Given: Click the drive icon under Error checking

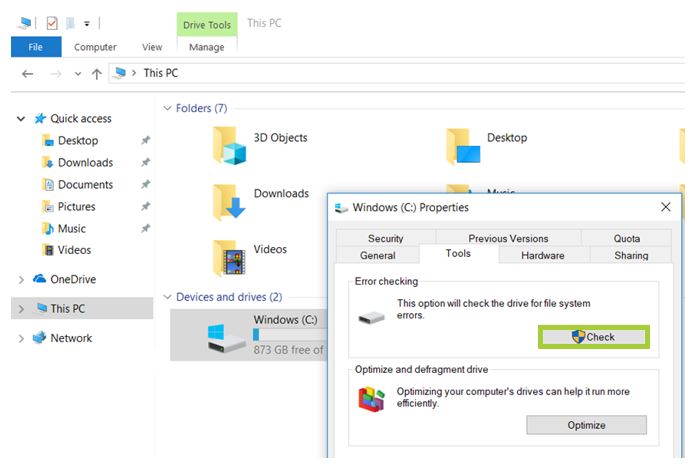Looking at the screenshot, I should point(371,317).
